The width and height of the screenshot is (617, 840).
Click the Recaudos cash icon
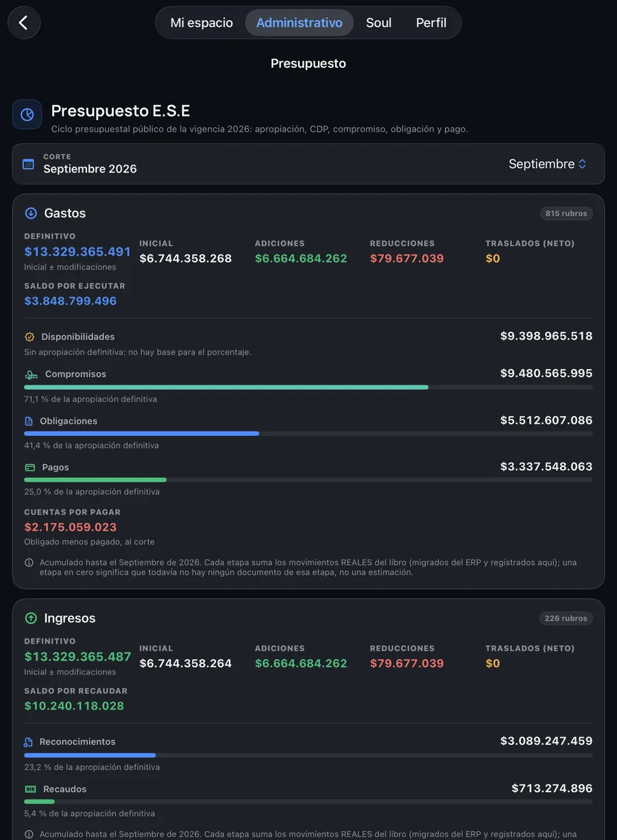point(30,789)
